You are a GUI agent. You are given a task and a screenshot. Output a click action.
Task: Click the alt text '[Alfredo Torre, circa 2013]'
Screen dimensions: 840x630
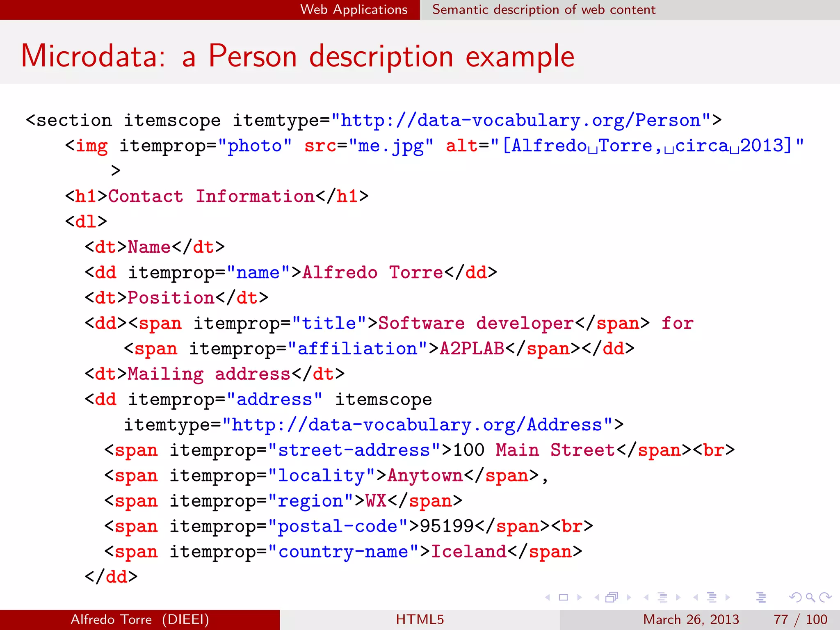[648, 146]
